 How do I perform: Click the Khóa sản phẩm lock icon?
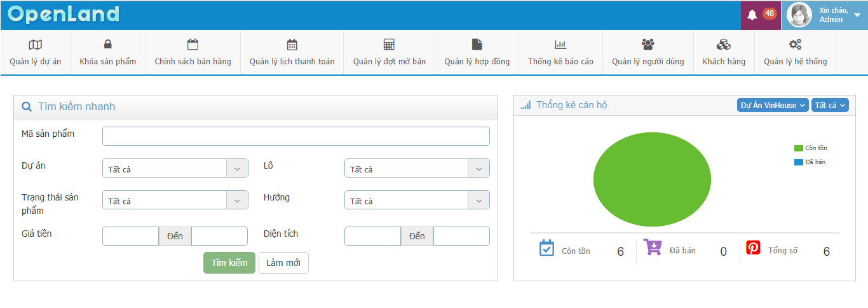click(x=107, y=45)
